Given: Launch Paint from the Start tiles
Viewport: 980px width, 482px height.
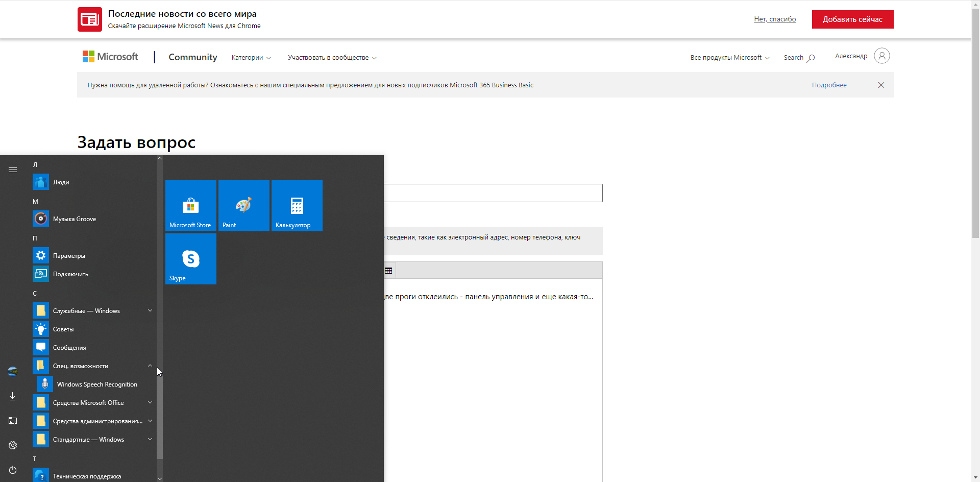Looking at the screenshot, I should click(x=244, y=206).
